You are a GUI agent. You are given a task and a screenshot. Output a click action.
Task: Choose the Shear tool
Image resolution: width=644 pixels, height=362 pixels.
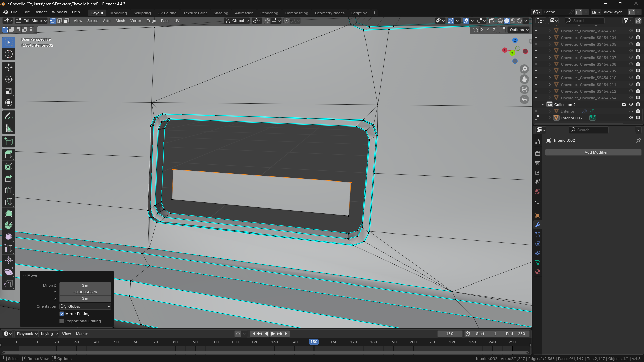click(x=9, y=272)
